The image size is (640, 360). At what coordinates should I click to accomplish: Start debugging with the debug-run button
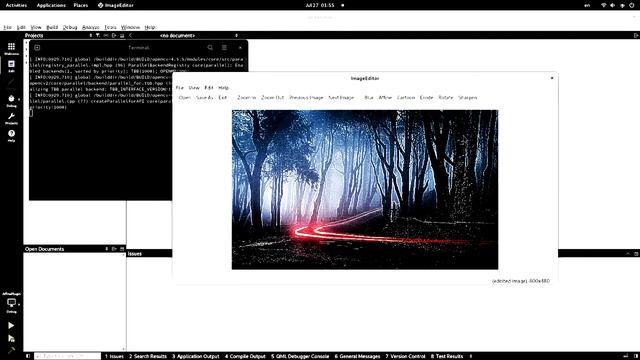coord(11,338)
